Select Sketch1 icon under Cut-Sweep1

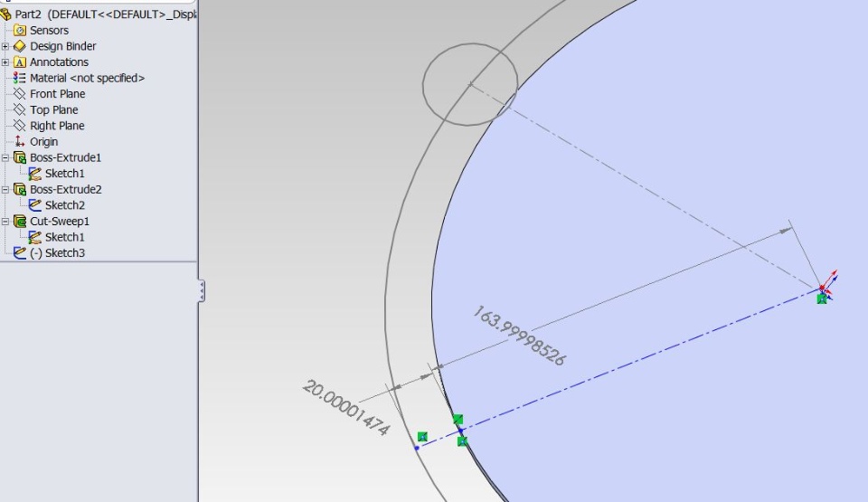pos(35,237)
